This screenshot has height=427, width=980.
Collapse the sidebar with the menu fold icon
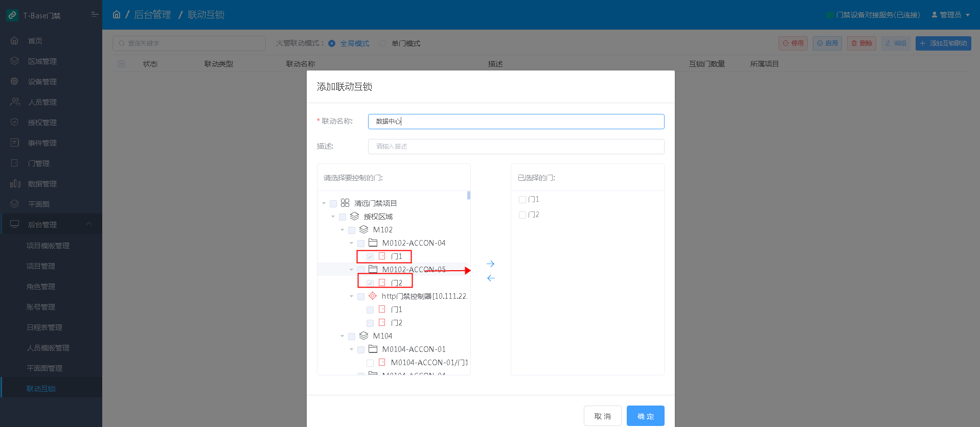click(x=95, y=15)
